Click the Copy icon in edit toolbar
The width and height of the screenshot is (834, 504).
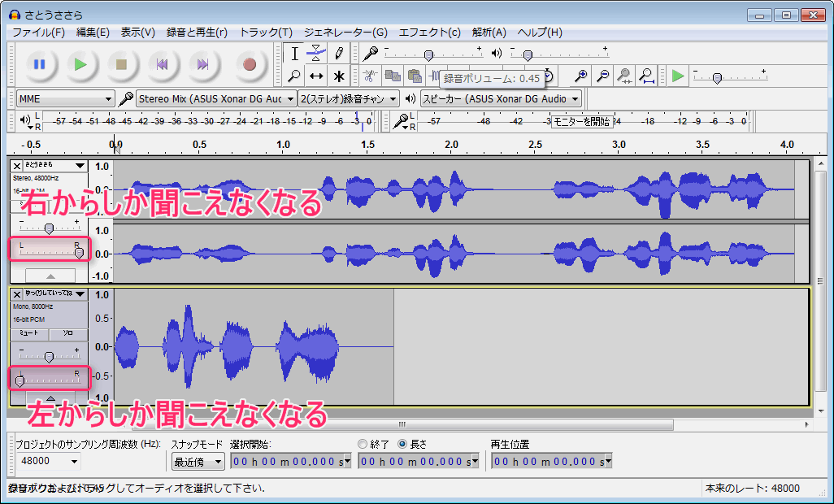pos(393,76)
